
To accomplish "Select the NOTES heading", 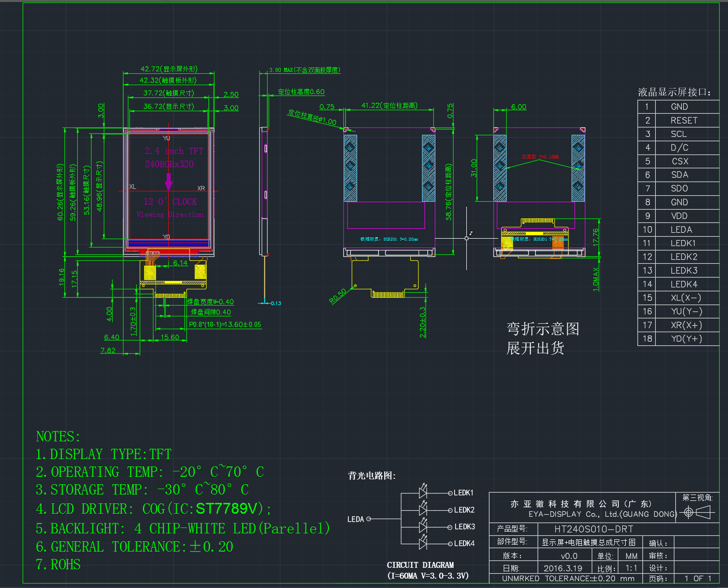I will 58,436.
